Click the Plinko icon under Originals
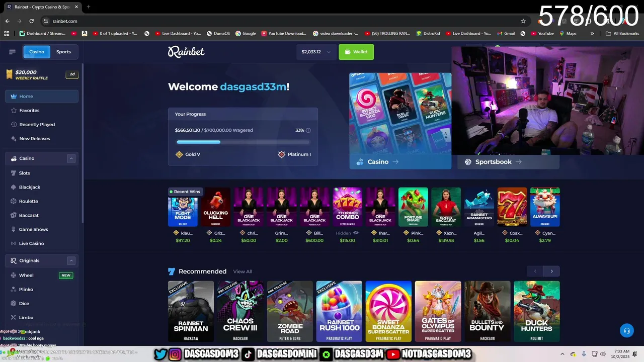 pyautogui.click(x=14, y=290)
